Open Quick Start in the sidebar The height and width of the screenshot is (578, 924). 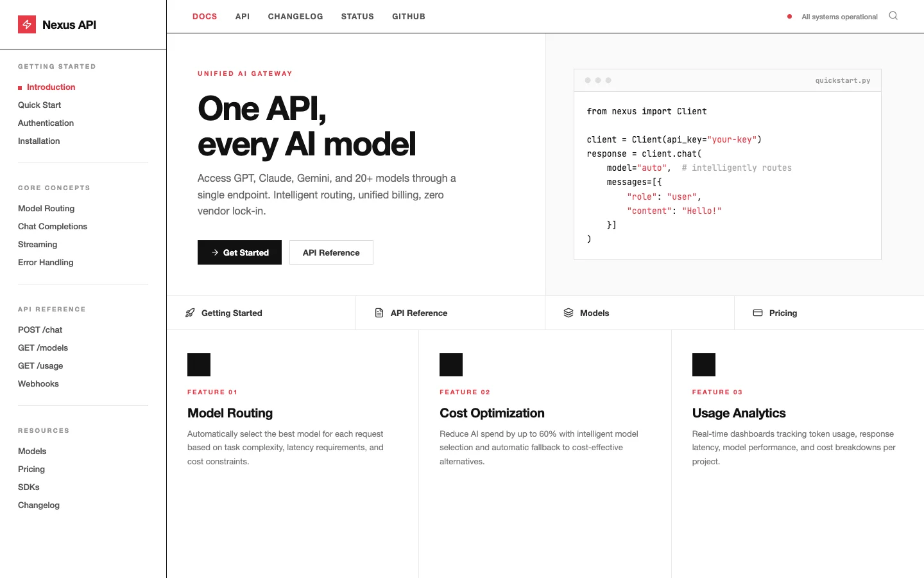[39, 105]
